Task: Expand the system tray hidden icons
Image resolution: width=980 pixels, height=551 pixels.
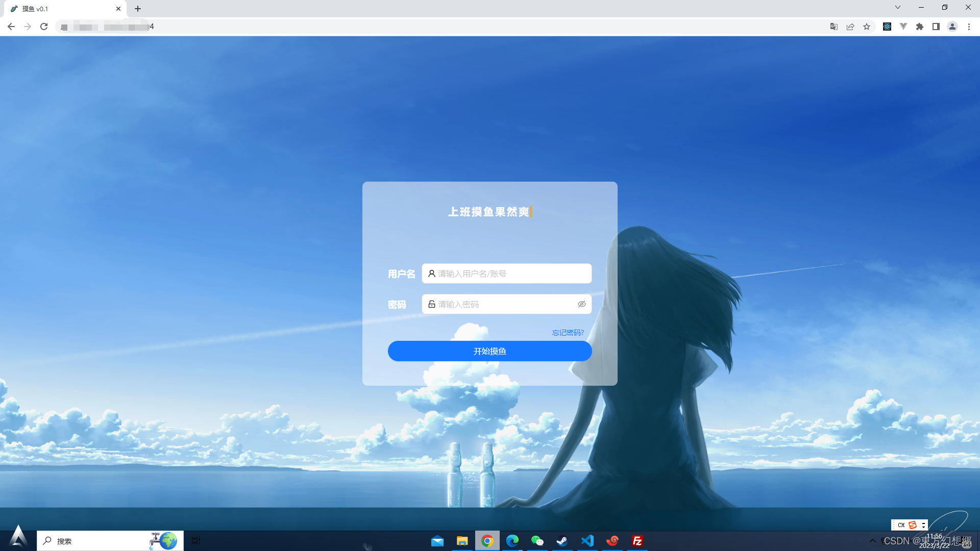Action: coord(873,541)
